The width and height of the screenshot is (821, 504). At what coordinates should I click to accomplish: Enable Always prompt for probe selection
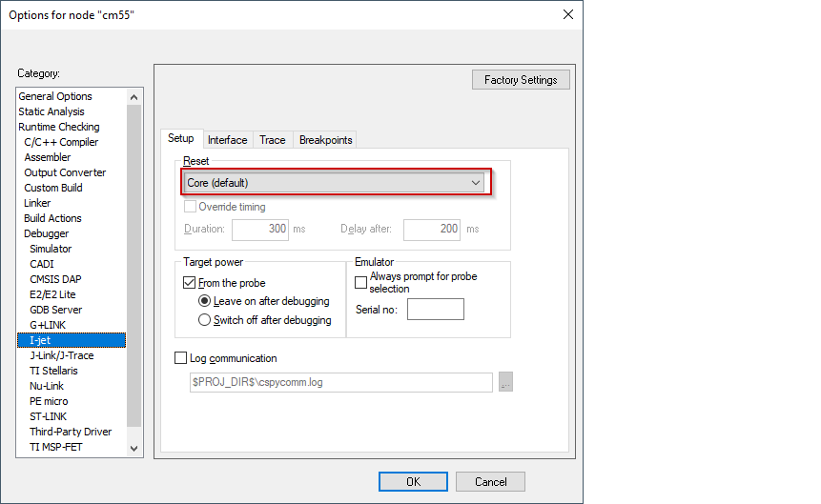[361, 283]
